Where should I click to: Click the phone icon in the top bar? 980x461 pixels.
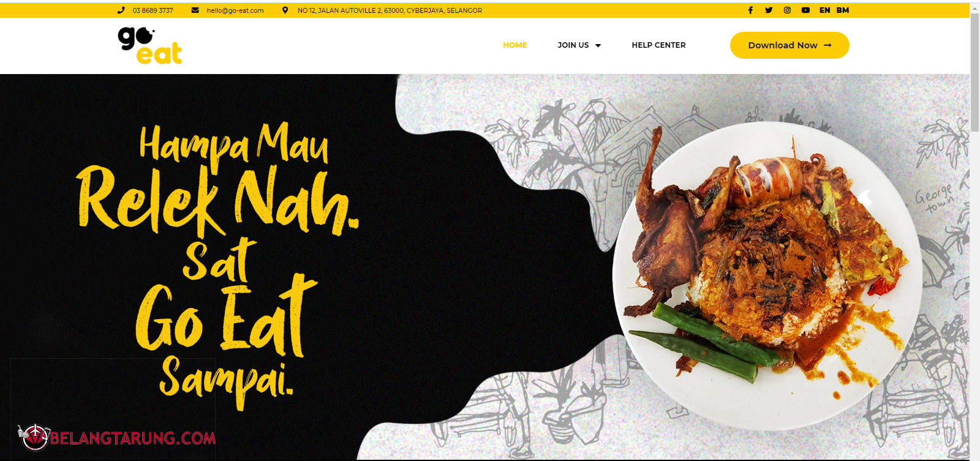coord(121,10)
